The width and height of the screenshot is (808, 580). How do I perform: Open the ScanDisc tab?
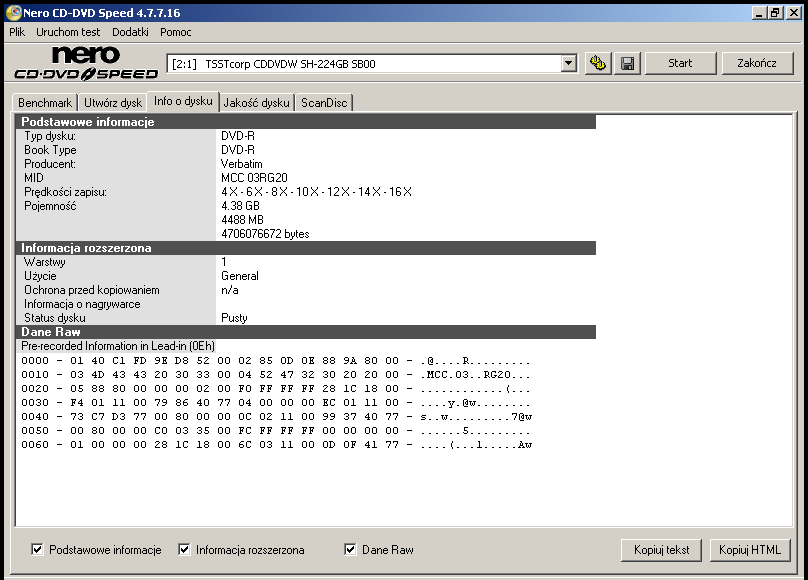(x=324, y=103)
